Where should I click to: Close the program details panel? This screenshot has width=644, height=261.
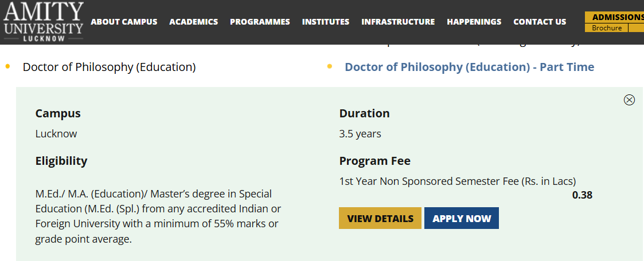(x=629, y=100)
